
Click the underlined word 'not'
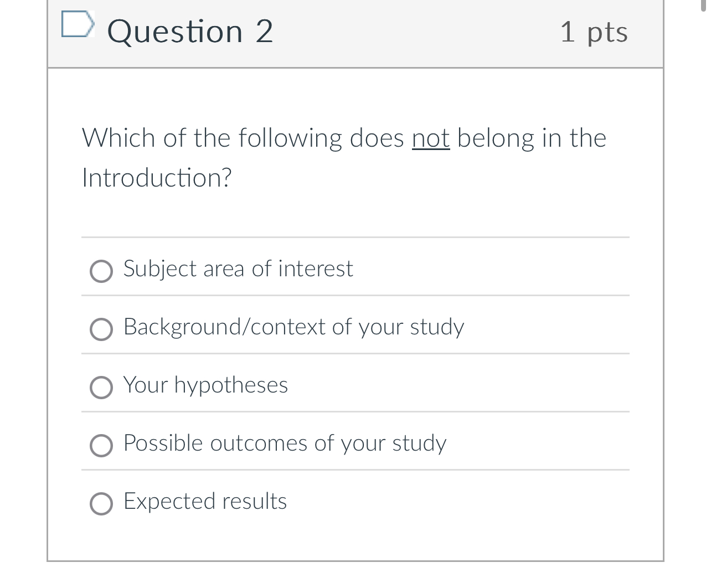click(430, 139)
